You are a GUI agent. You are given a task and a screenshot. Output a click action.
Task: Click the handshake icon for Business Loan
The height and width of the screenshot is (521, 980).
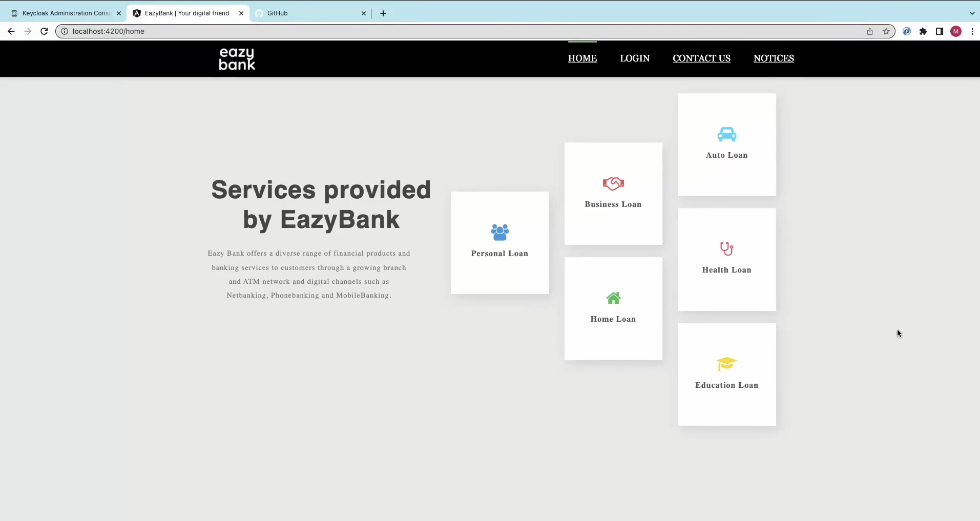pyautogui.click(x=613, y=183)
